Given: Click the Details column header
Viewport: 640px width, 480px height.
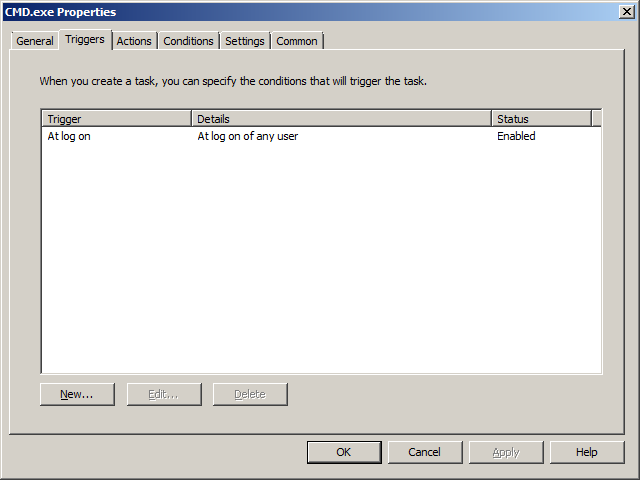Looking at the screenshot, I should point(341,119).
